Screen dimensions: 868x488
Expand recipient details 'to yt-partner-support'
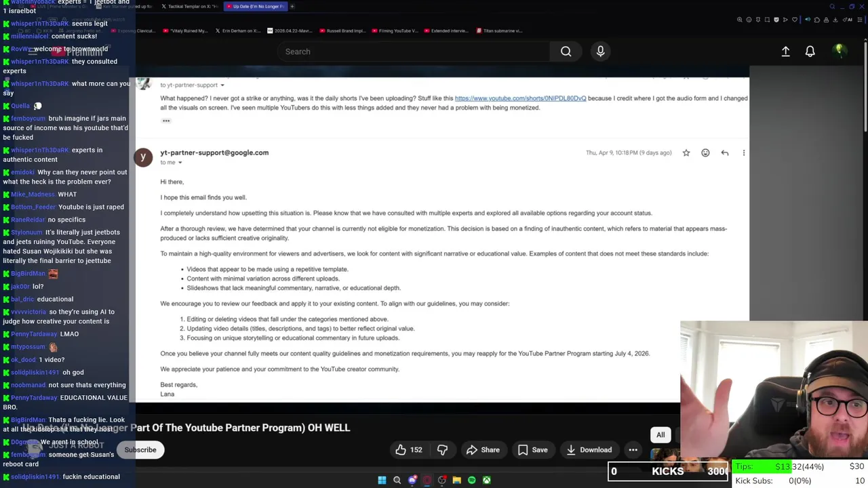pyautogui.click(x=222, y=85)
